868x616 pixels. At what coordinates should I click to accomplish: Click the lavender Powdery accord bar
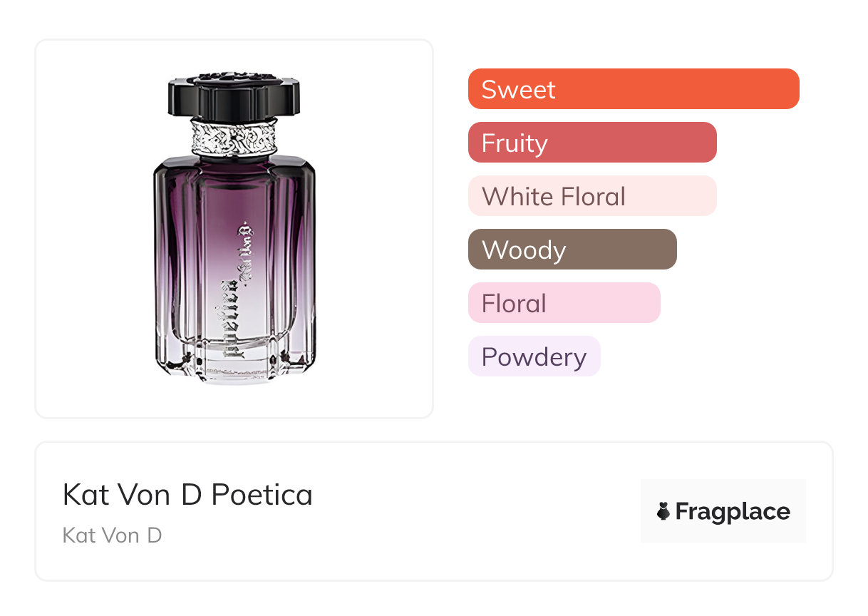pyautogui.click(x=534, y=356)
